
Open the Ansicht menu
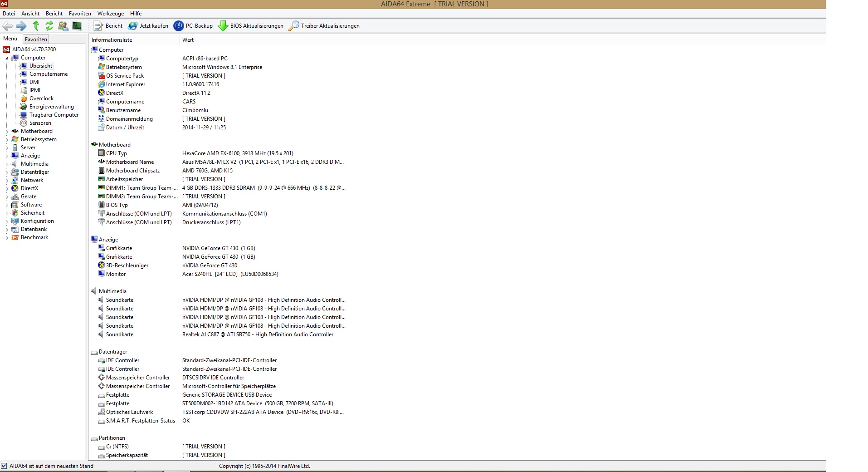coord(30,14)
